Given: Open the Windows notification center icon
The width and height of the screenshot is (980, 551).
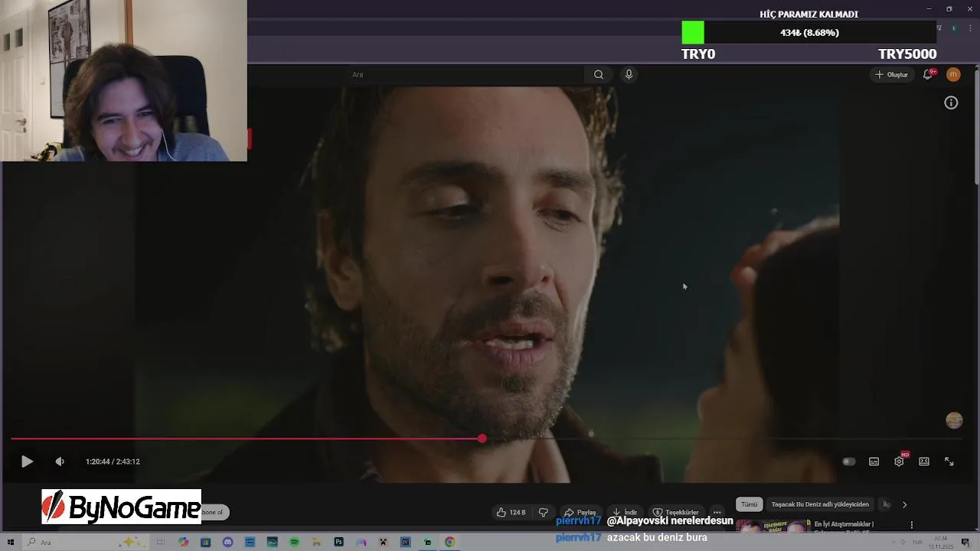Looking at the screenshot, I should (x=965, y=543).
